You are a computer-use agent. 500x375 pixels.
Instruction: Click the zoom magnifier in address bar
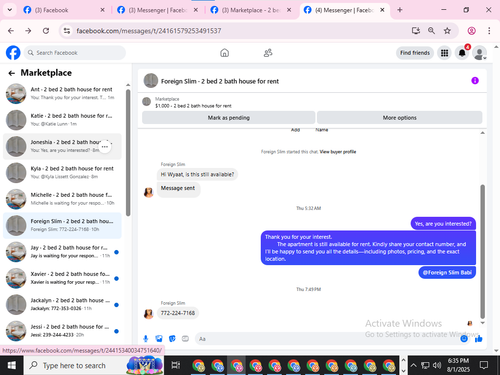431,31
